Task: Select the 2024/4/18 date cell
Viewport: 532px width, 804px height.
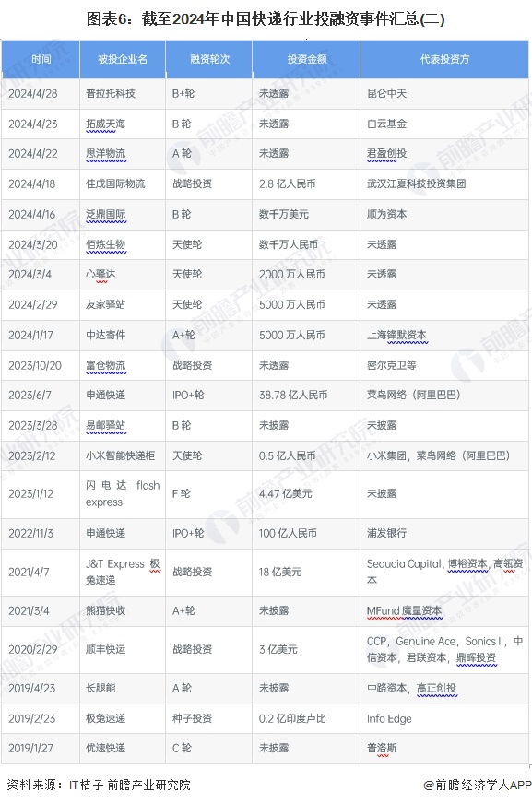Action: click(41, 184)
